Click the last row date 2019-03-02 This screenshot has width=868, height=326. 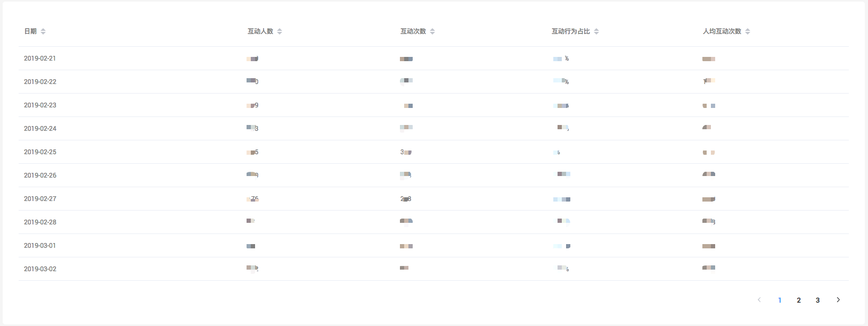click(40, 269)
